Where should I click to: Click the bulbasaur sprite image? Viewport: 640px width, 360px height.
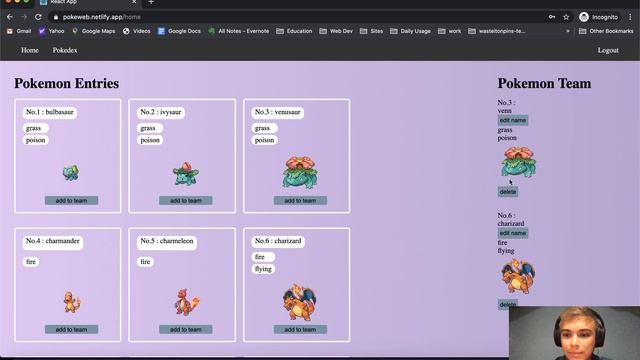click(71, 173)
